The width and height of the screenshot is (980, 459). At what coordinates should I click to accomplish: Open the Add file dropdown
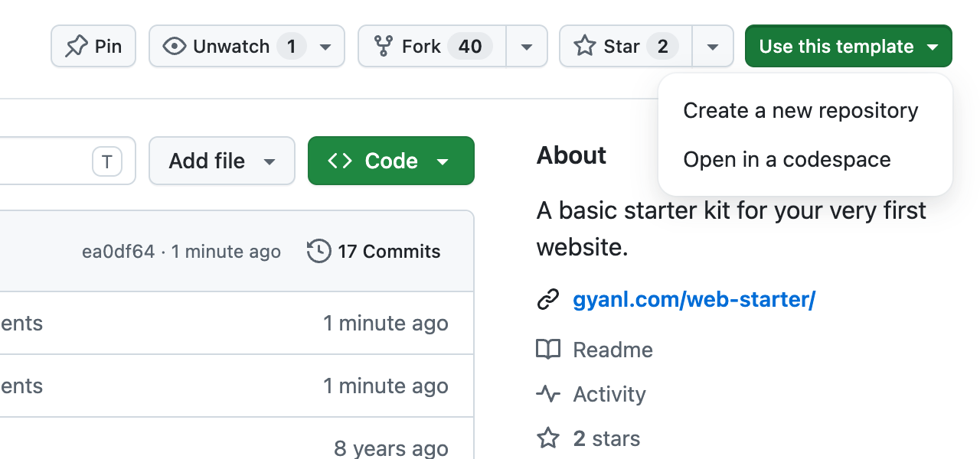(222, 161)
